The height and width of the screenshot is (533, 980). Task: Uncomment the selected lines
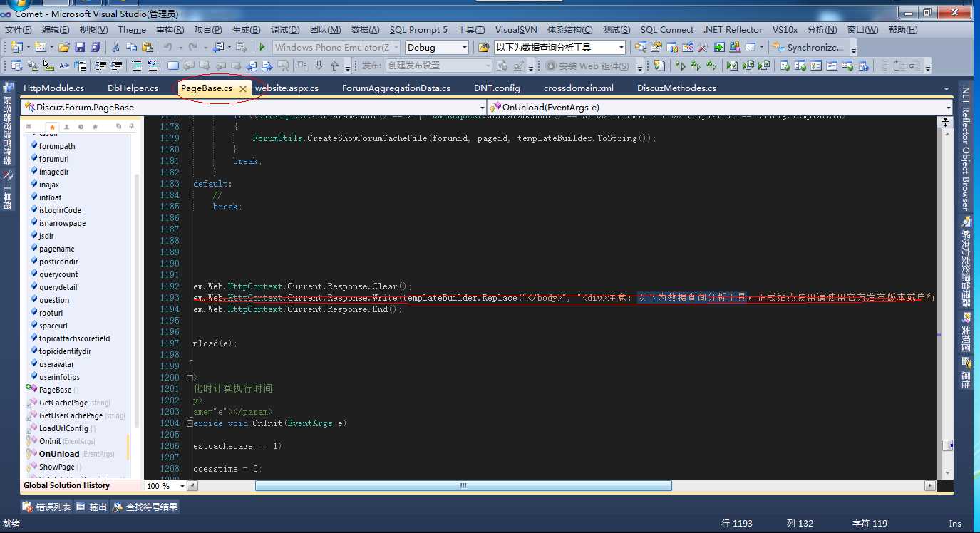152,66
